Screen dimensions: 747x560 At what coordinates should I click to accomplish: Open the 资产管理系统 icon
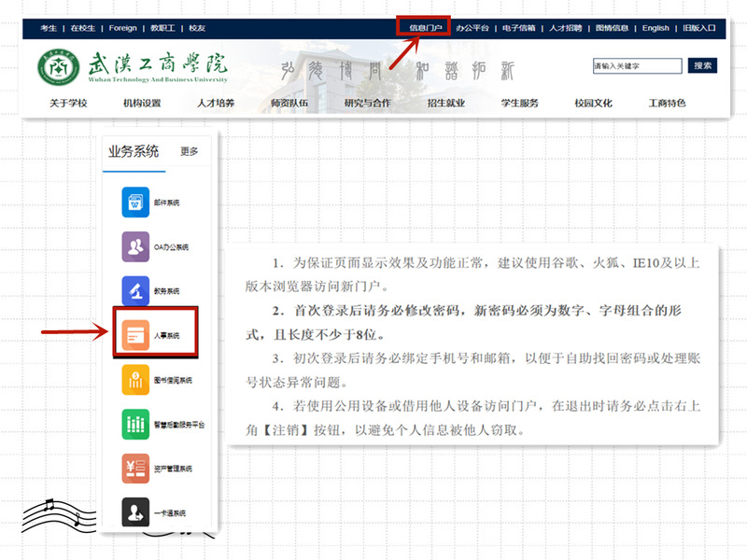click(135, 469)
